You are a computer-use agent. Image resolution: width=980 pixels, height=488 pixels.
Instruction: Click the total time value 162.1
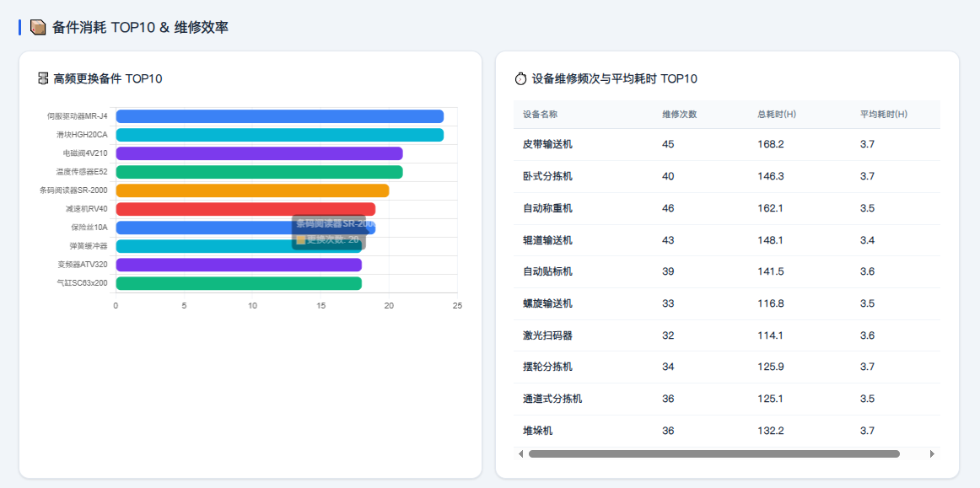click(x=771, y=208)
